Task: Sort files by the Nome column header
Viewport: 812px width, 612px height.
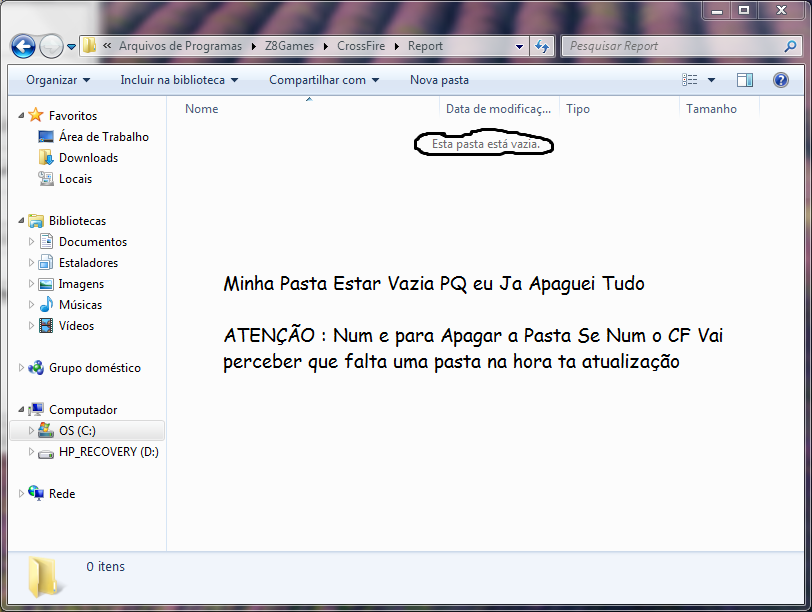Action: coord(201,108)
